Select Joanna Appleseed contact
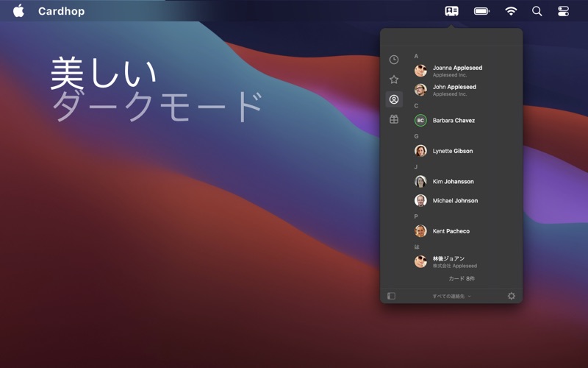The image size is (588, 368). tap(465, 71)
